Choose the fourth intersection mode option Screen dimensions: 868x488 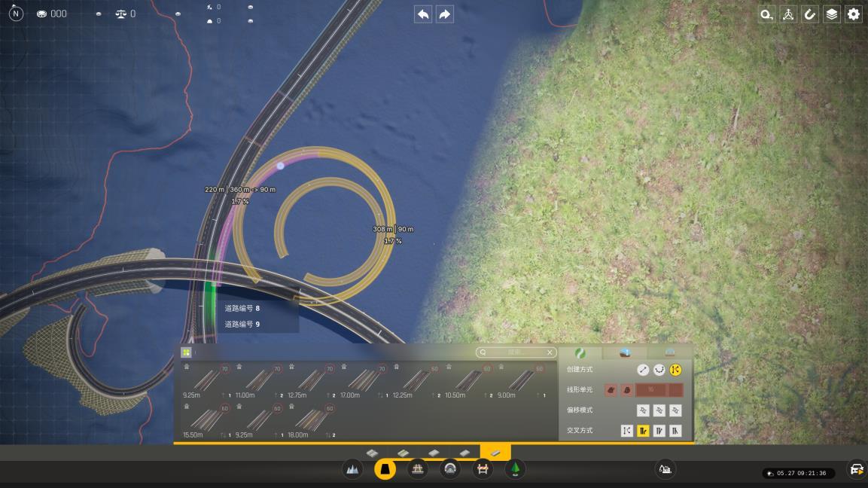click(675, 431)
